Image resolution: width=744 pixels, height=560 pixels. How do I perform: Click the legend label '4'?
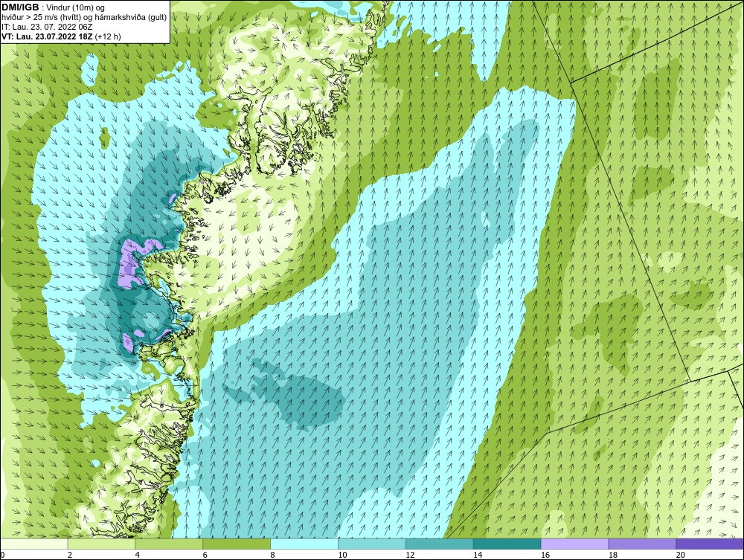[x=137, y=555]
